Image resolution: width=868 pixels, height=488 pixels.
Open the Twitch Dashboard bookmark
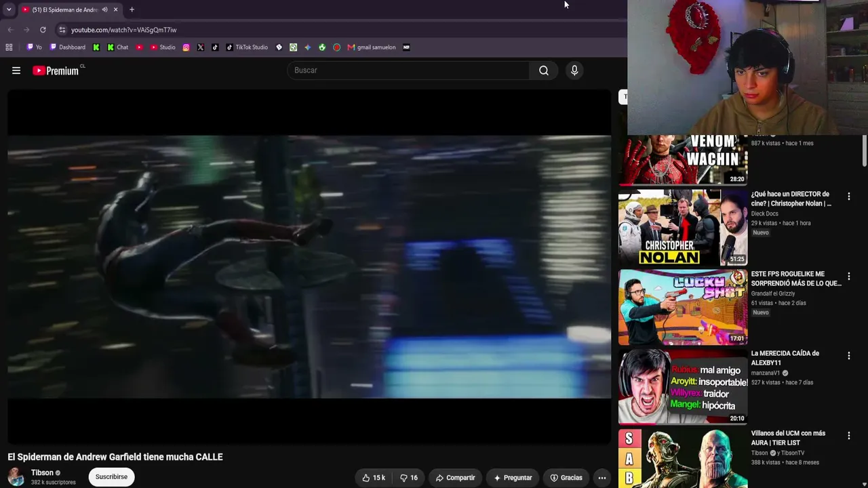[x=68, y=47]
